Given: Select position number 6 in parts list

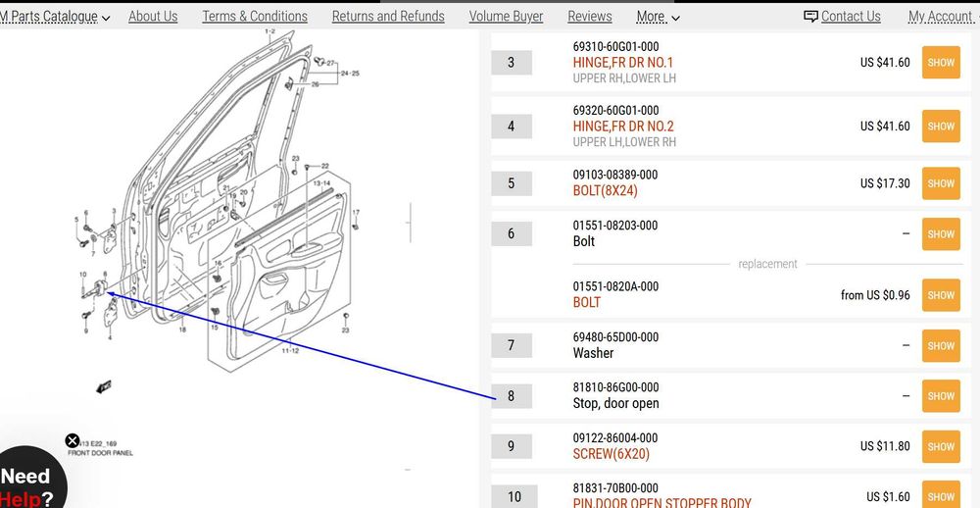Looking at the screenshot, I should click(x=512, y=234).
